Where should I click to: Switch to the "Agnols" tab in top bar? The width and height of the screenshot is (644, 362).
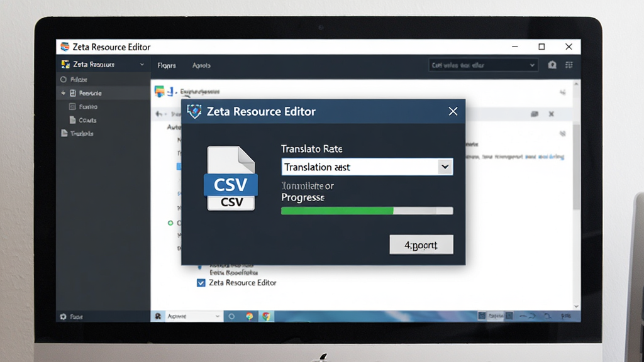pyautogui.click(x=201, y=65)
